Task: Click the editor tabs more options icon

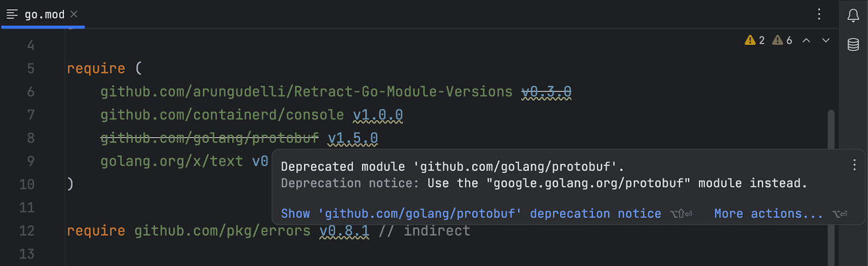Action: click(x=819, y=14)
